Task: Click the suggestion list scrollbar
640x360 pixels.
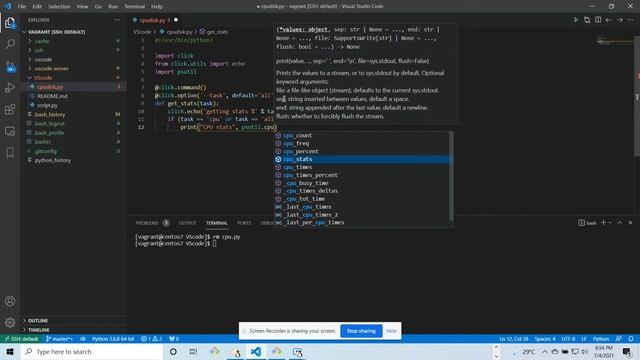Action: pyautogui.click(x=451, y=176)
